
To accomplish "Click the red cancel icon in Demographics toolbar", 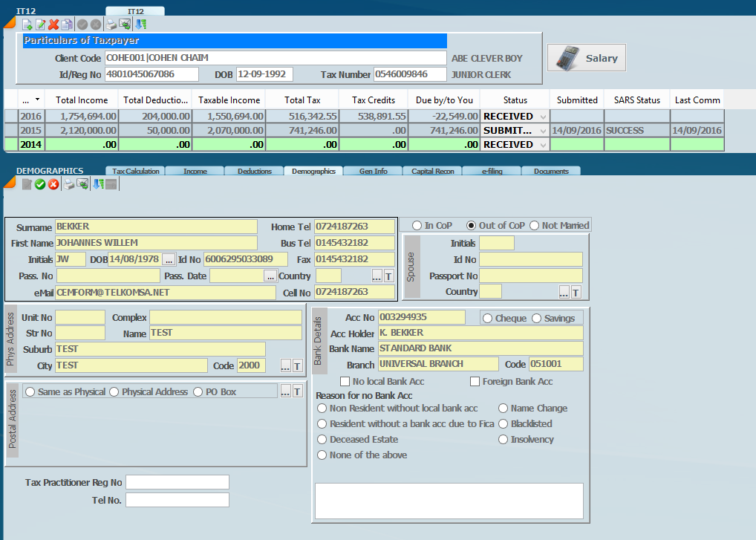I will point(53,184).
